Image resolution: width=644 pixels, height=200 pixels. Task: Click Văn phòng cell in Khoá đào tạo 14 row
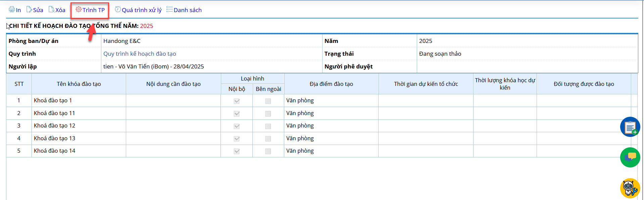(331, 151)
